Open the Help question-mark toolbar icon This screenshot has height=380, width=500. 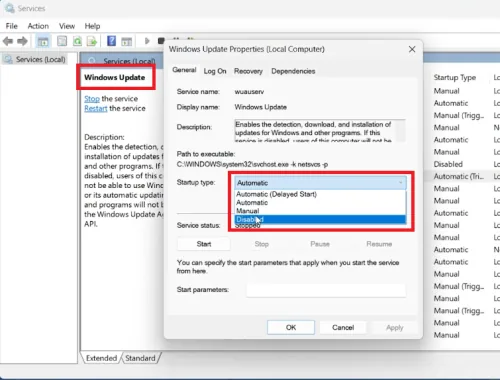[x=111, y=41]
